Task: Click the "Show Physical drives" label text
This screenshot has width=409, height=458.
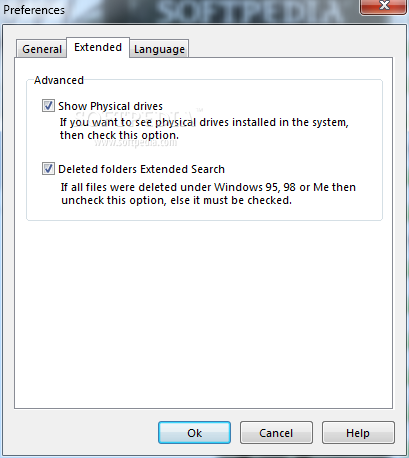Action: 110,106
